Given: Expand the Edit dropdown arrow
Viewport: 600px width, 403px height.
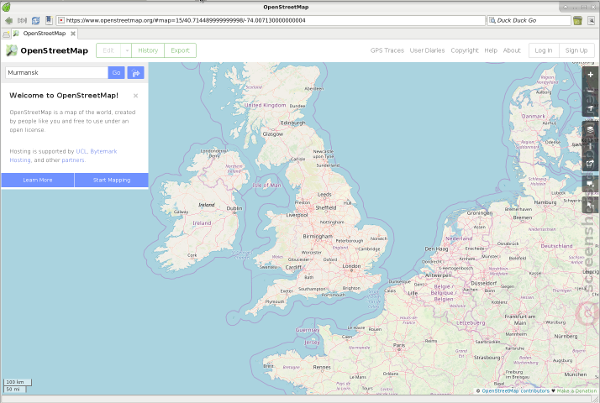Looking at the screenshot, I should click(126, 51).
